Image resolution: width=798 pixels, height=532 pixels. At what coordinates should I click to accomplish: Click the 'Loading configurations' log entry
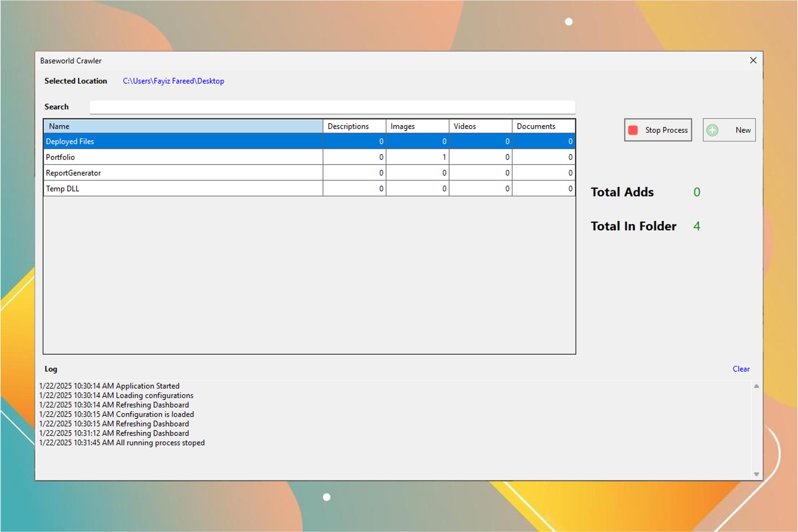(116, 395)
